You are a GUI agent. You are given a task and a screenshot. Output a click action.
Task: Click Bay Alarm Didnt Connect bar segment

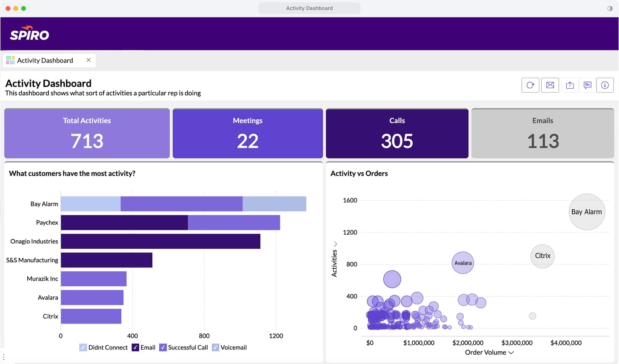[x=91, y=204]
